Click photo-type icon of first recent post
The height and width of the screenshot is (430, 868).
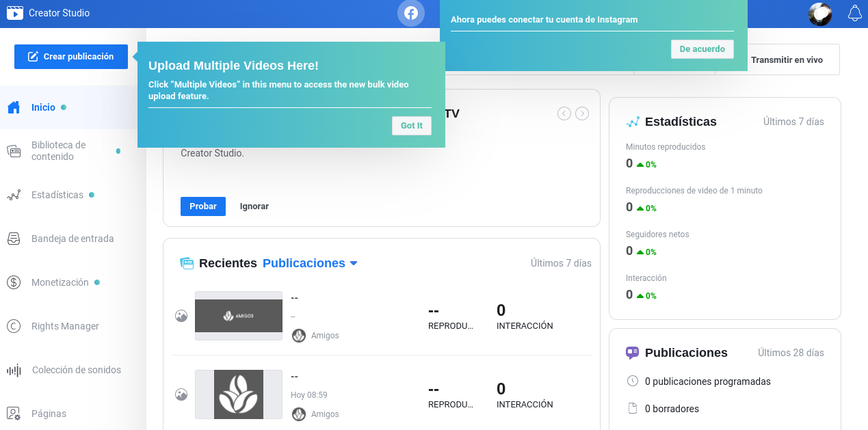click(x=181, y=316)
